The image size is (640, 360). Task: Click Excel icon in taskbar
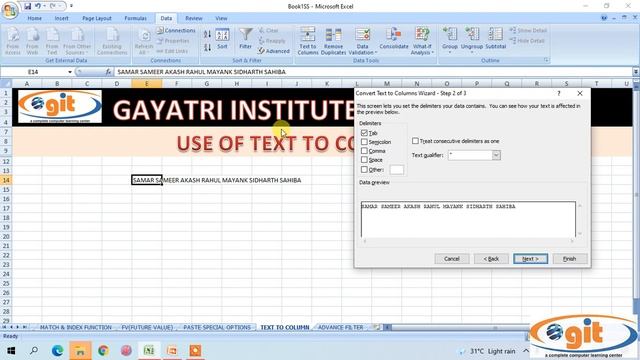point(149,351)
